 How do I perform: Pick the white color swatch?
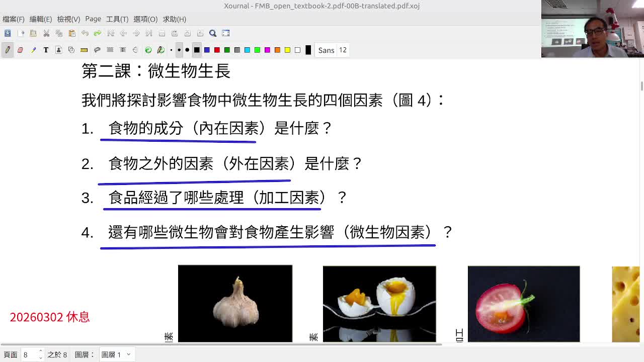coord(297,50)
